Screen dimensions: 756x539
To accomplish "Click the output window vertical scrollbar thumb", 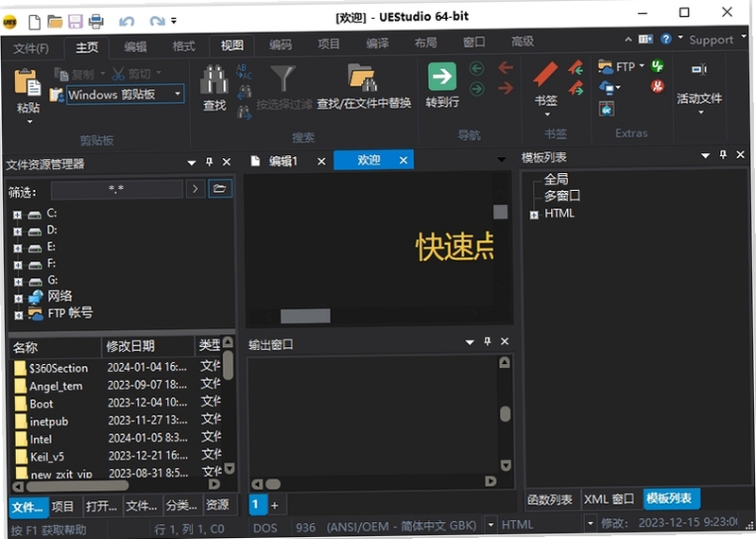I will click(x=505, y=413).
